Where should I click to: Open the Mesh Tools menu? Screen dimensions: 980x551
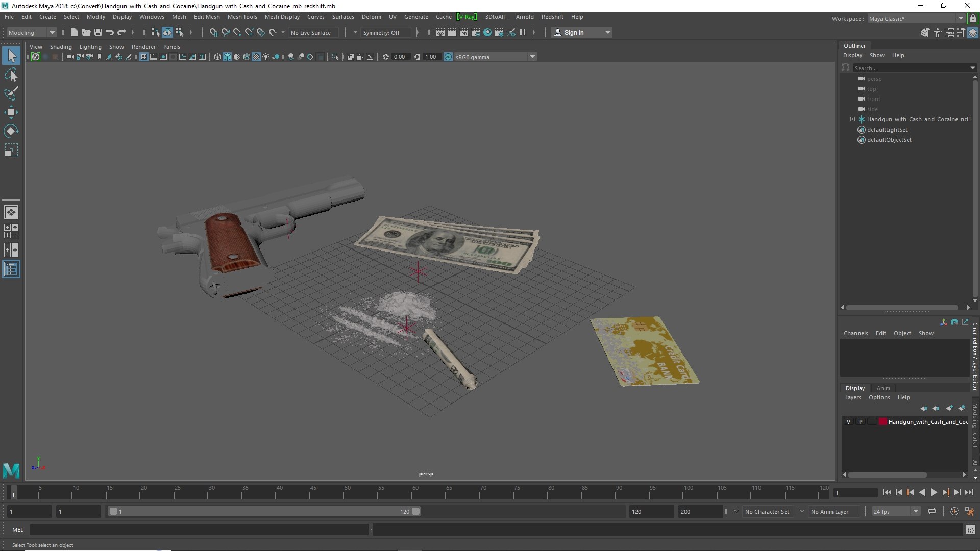click(242, 17)
